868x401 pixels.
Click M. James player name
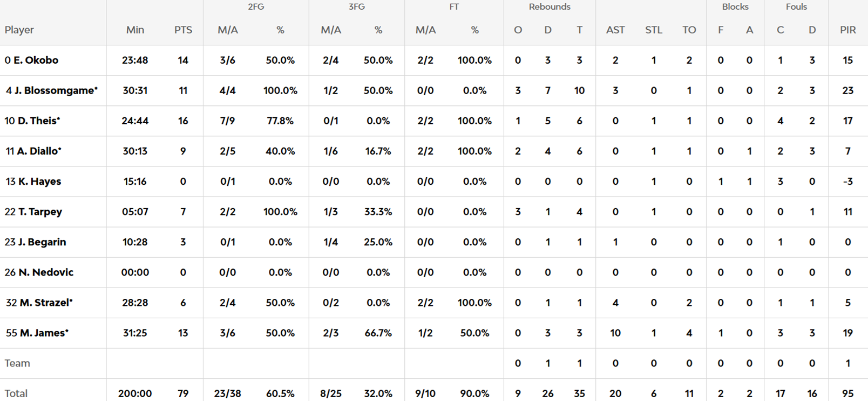[44, 332]
